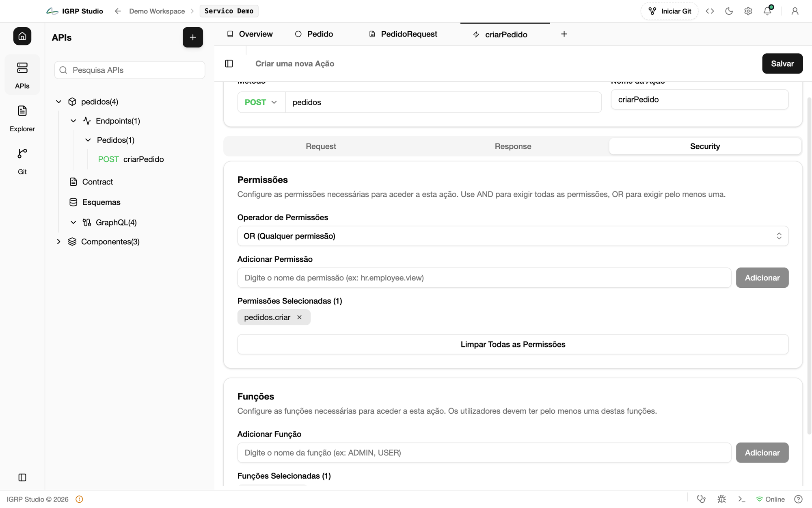Viewport: 812px width, 508px height.
Task: Collapse the Endpoints(1) node
Action: [73, 121]
